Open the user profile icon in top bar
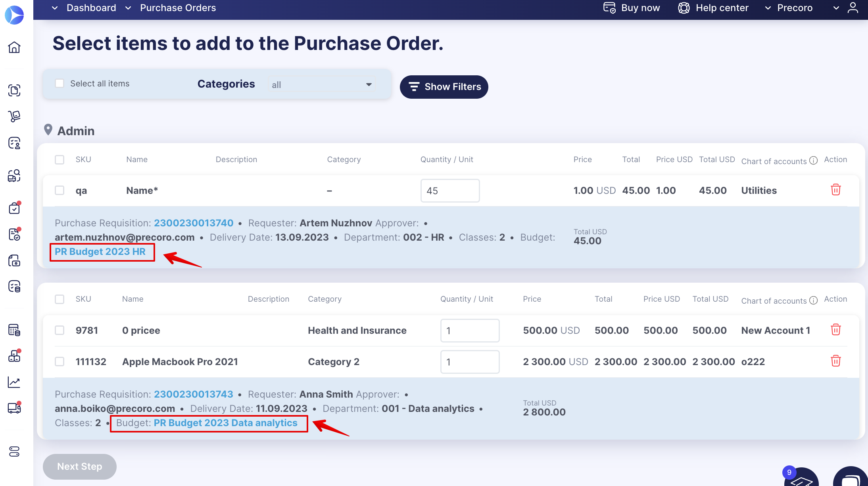This screenshot has width=868, height=486. coord(853,8)
